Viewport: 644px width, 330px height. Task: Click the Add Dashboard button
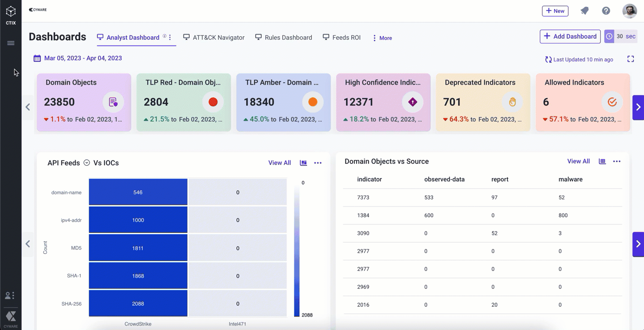[x=570, y=36]
